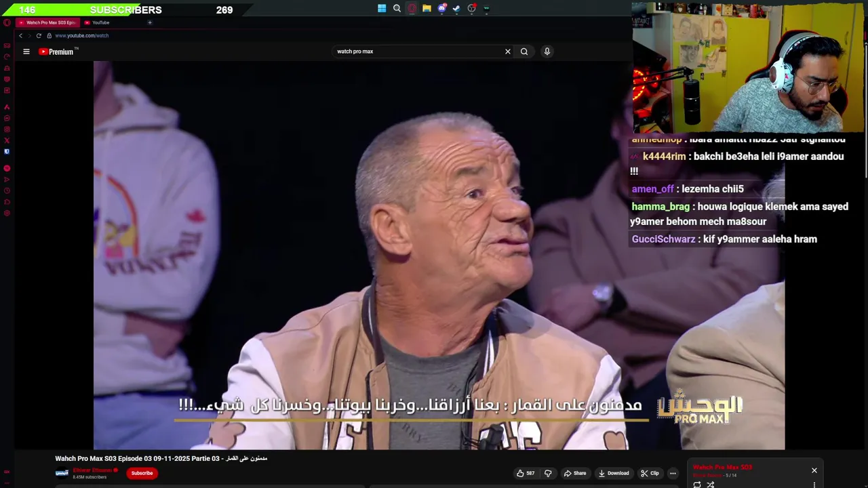Screen dimensions: 868x488
Task: Create a Clip with the scissors button
Action: pyautogui.click(x=650, y=473)
